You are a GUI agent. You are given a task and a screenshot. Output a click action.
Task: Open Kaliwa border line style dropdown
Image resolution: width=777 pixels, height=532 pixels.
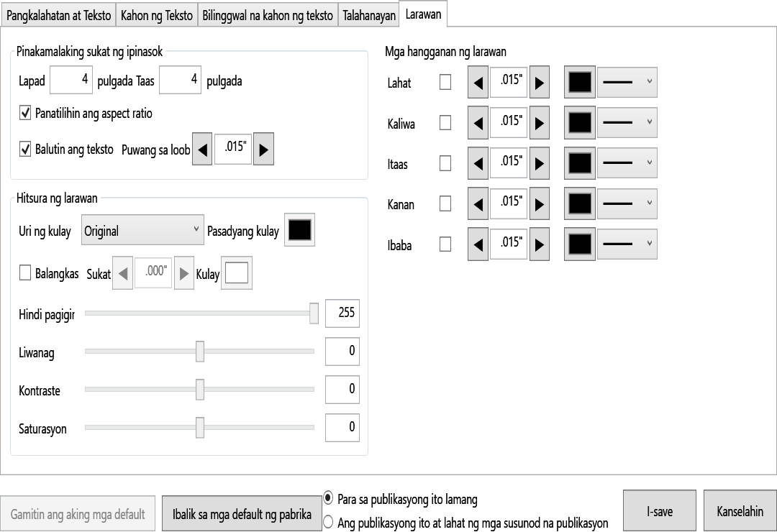(x=627, y=123)
